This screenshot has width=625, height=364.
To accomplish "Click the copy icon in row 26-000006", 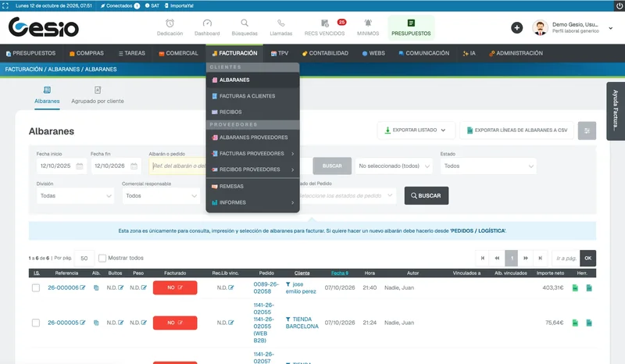I will pyautogui.click(x=96, y=287).
